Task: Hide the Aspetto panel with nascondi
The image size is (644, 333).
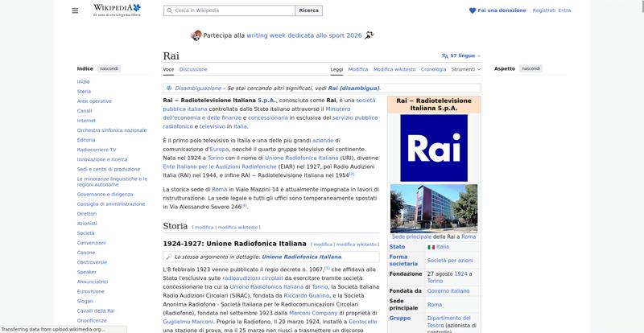Action: [x=530, y=68]
